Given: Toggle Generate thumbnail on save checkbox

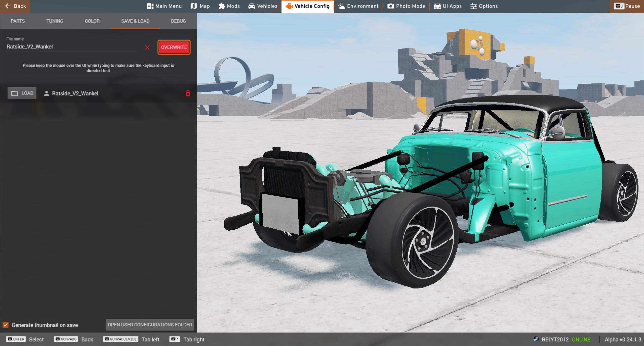Looking at the screenshot, I should [6, 325].
